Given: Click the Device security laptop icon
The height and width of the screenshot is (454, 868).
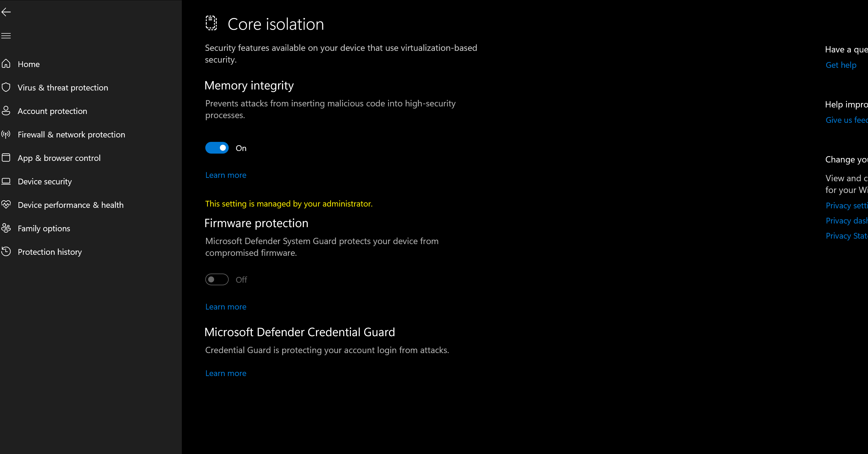Looking at the screenshot, I should click(x=6, y=181).
